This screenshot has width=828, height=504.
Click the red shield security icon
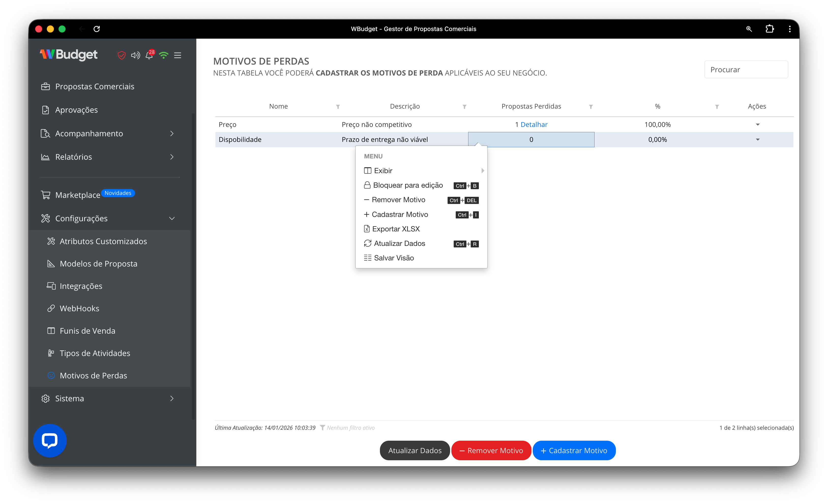click(x=121, y=55)
